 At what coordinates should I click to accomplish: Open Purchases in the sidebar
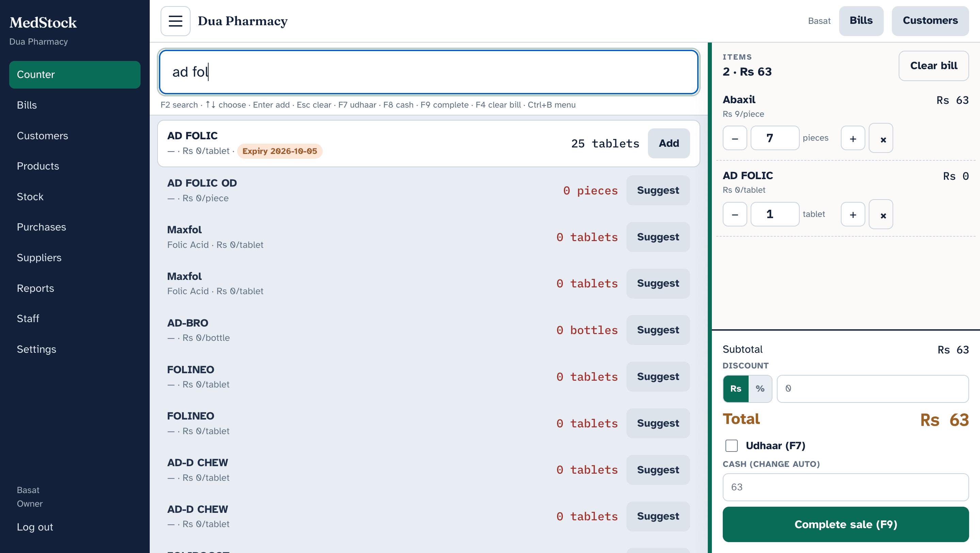pyautogui.click(x=75, y=227)
